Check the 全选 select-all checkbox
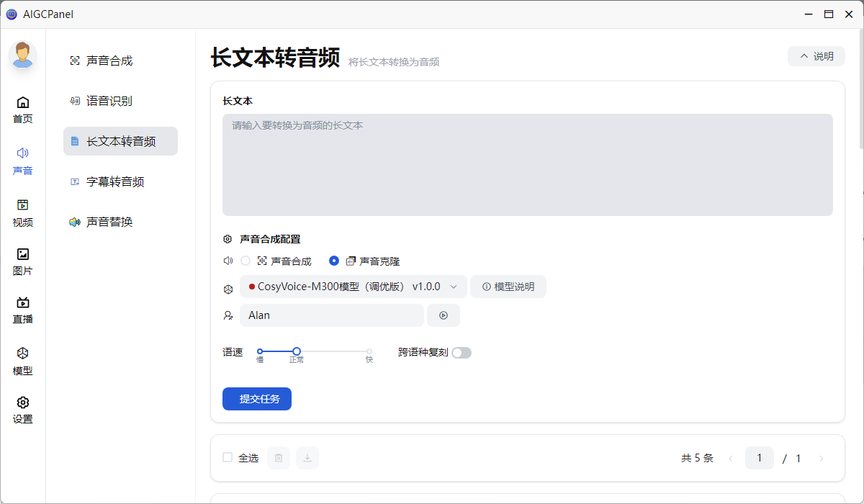This screenshot has width=864, height=504. coord(227,457)
